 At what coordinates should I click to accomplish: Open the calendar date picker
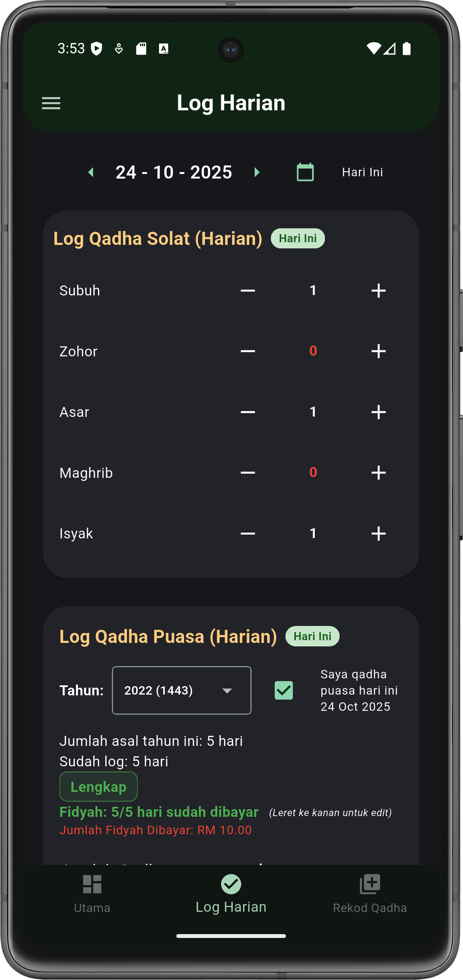point(305,172)
